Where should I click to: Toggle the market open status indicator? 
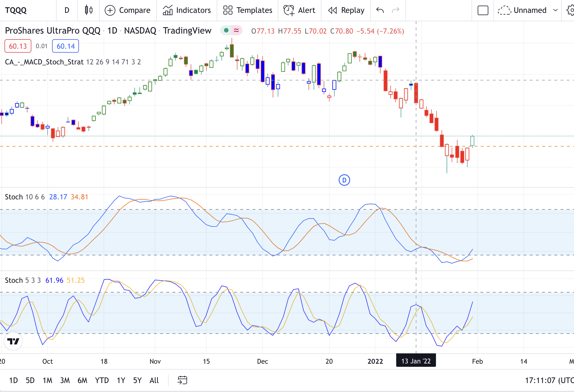[x=226, y=30]
